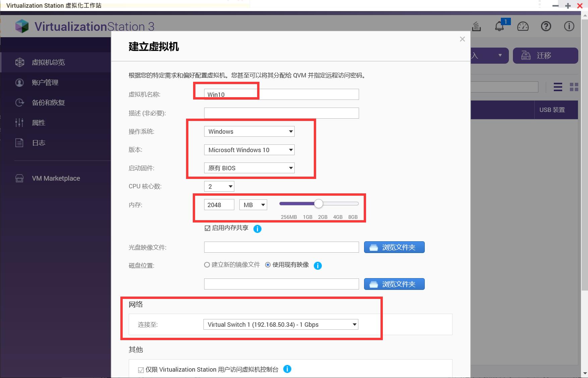The image size is (588, 378).
Task: Open the notifications bell with badge
Action: pyautogui.click(x=499, y=26)
